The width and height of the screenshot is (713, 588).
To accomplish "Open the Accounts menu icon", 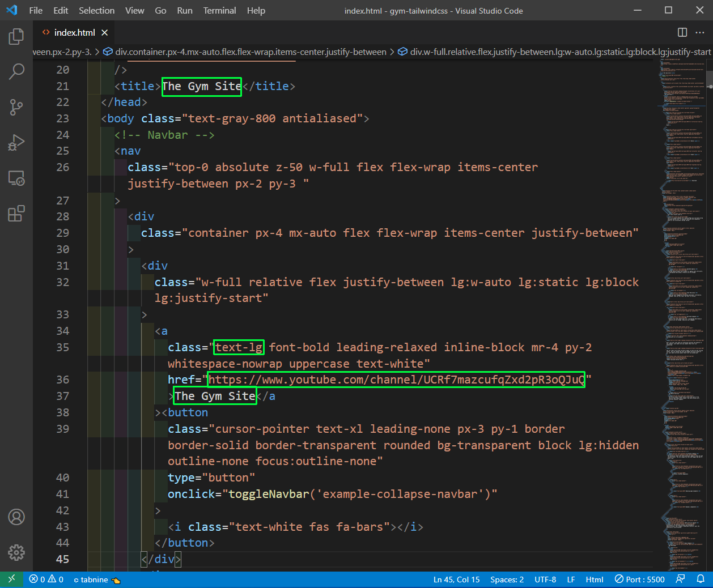I will click(x=16, y=517).
